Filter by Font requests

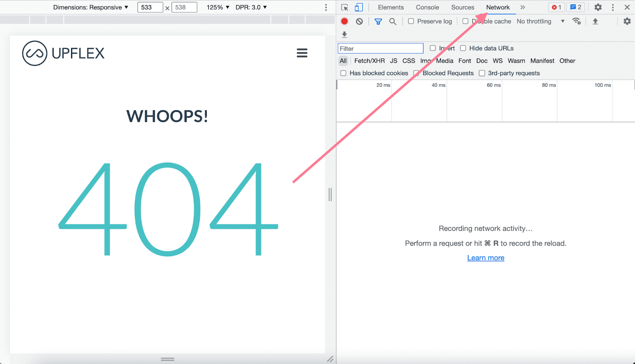pyautogui.click(x=465, y=61)
